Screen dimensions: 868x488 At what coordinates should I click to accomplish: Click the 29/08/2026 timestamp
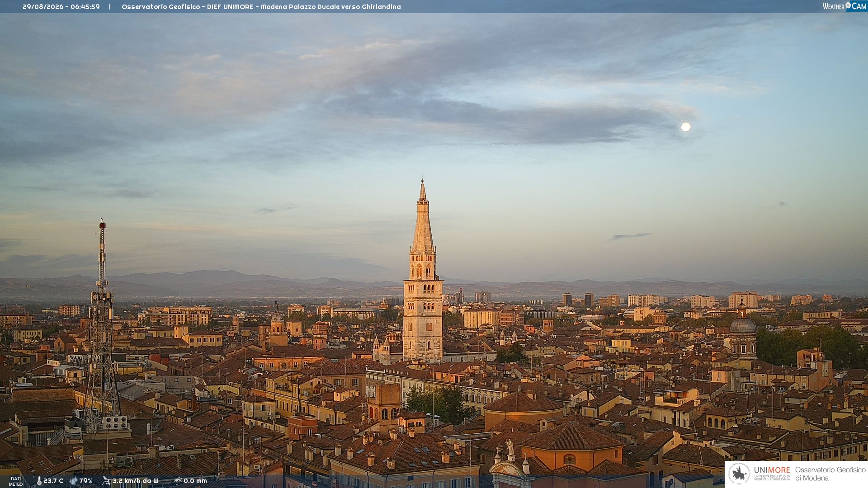coord(61,7)
